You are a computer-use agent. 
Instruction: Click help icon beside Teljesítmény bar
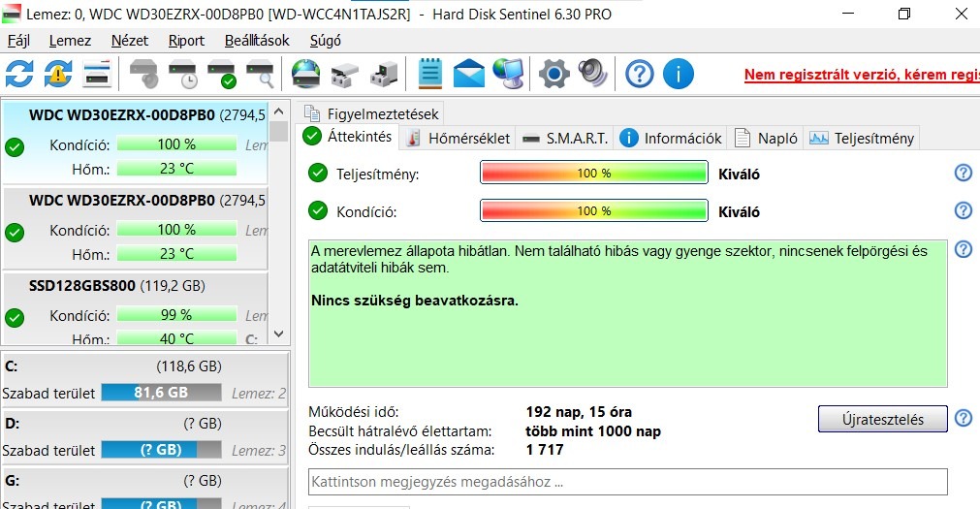[x=964, y=174]
